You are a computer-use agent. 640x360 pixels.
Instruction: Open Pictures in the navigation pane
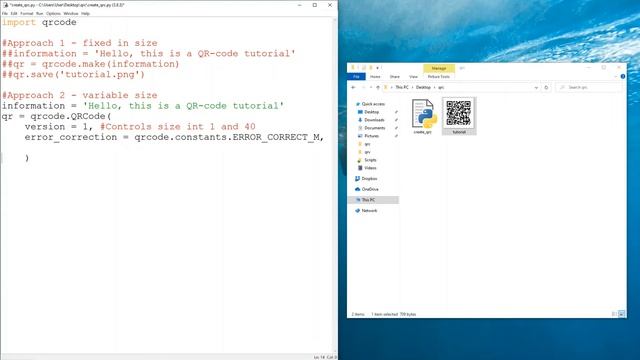(x=371, y=136)
